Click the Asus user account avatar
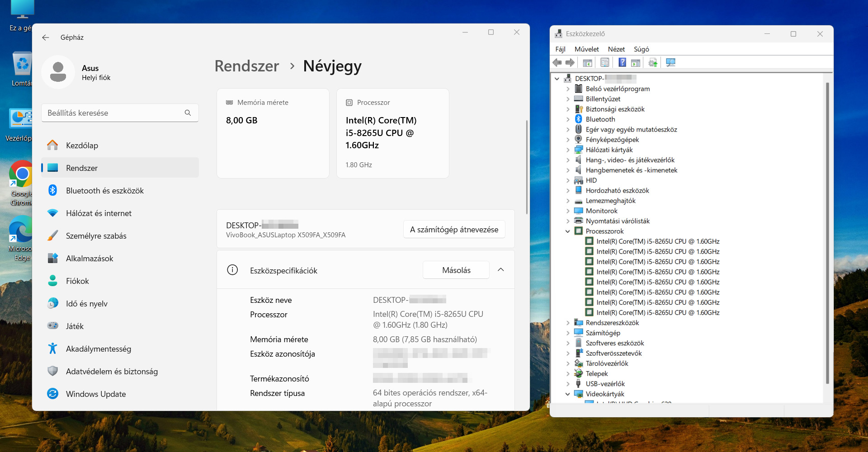The image size is (868, 452). [x=58, y=72]
